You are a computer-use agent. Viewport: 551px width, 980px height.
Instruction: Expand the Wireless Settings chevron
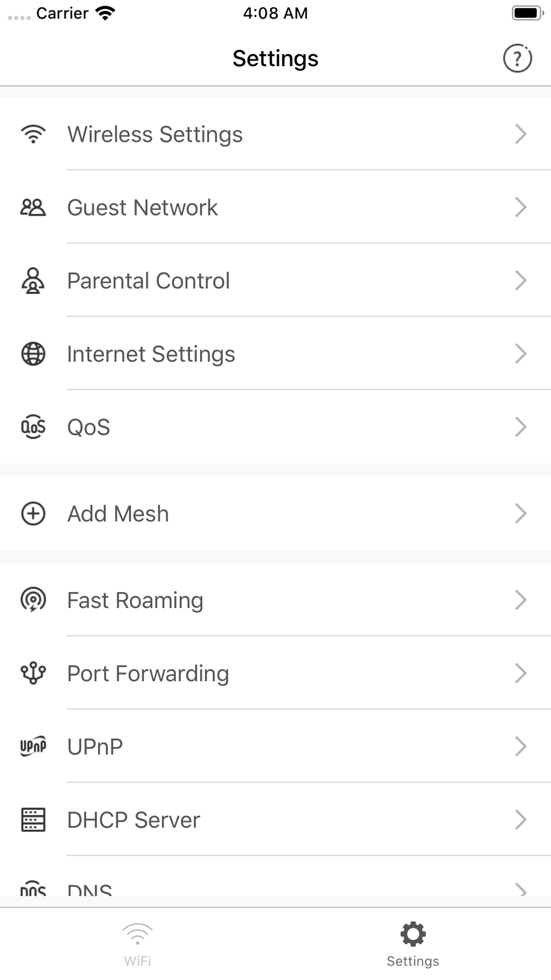[x=521, y=134]
